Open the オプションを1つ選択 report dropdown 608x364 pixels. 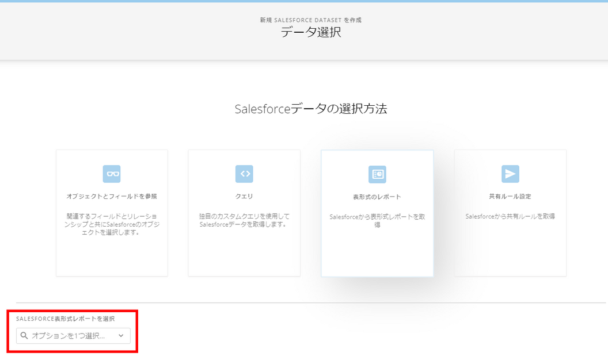point(73,336)
